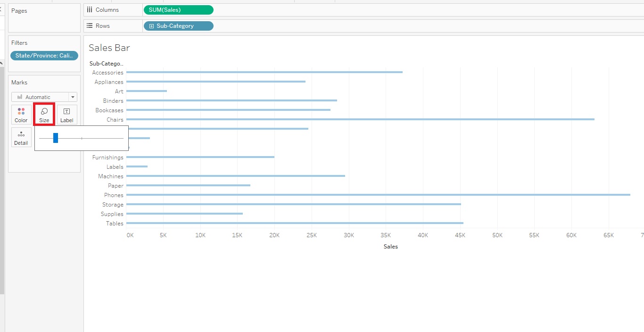Select the State/Province filter pill
Image resolution: width=644 pixels, height=332 pixels.
pos(44,56)
